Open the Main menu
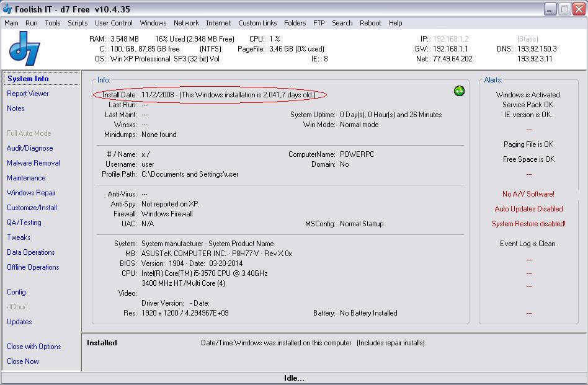 pyautogui.click(x=11, y=23)
